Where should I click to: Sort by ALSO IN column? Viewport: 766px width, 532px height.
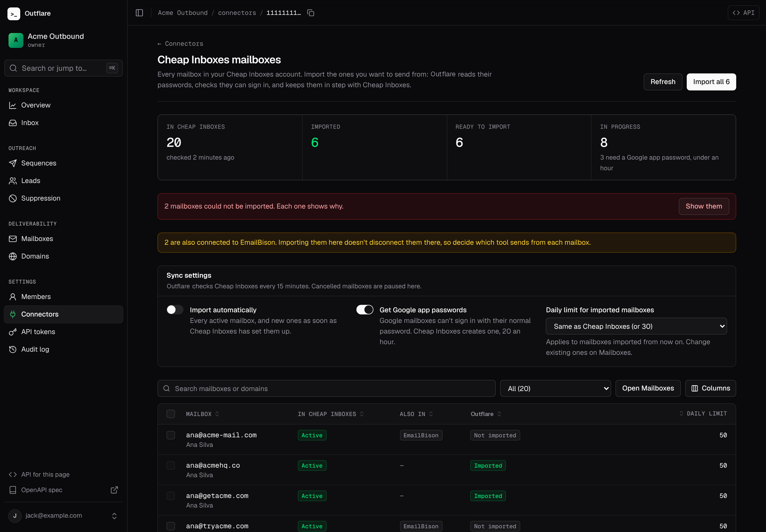[x=416, y=414]
